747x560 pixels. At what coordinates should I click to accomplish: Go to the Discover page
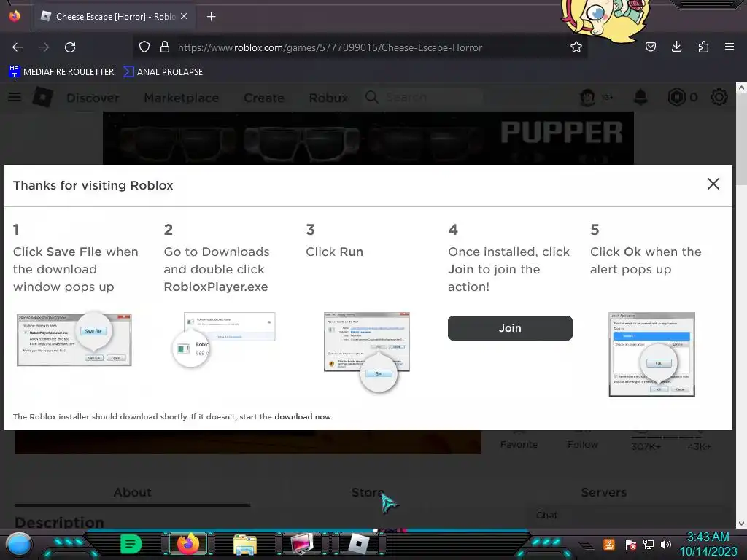[x=93, y=98]
